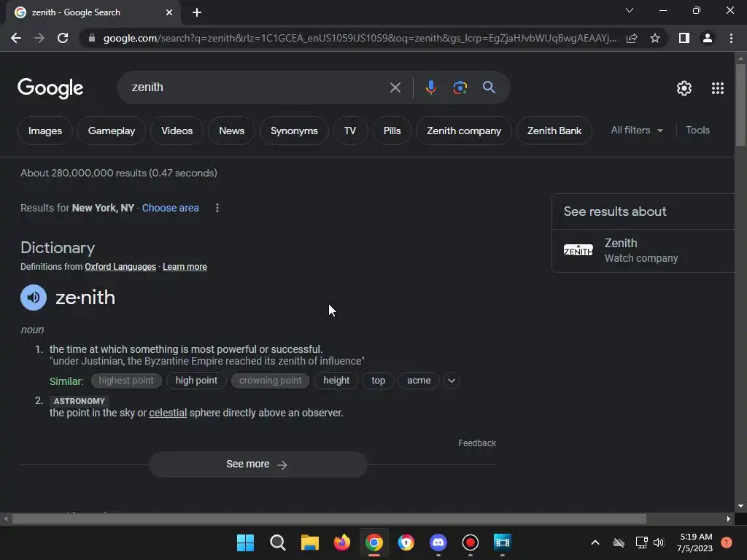
Task: Click the red record app in taskbar
Action: point(471,542)
